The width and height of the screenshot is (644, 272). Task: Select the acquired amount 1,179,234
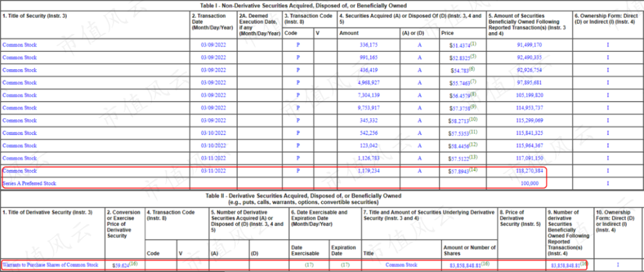pos(369,171)
